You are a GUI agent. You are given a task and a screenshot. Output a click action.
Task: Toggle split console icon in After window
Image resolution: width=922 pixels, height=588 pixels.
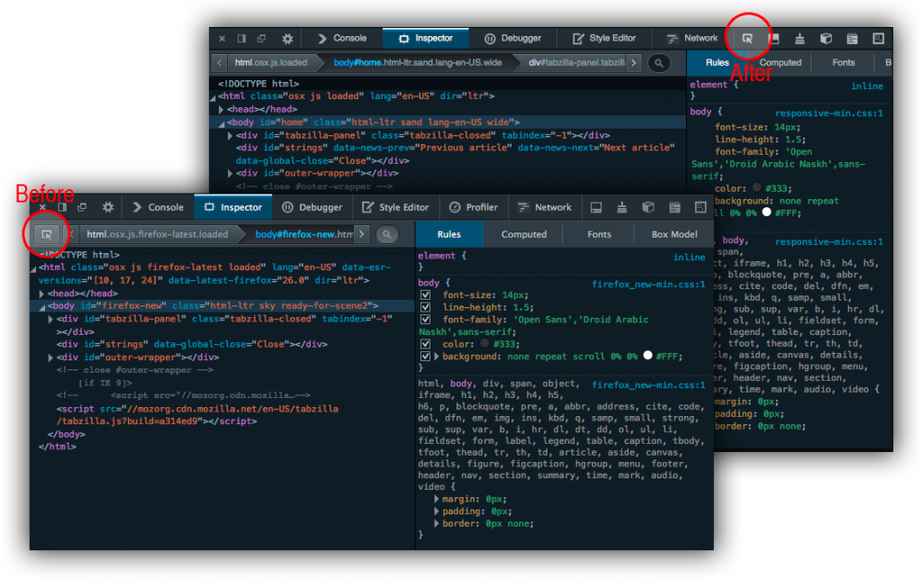coord(773,39)
